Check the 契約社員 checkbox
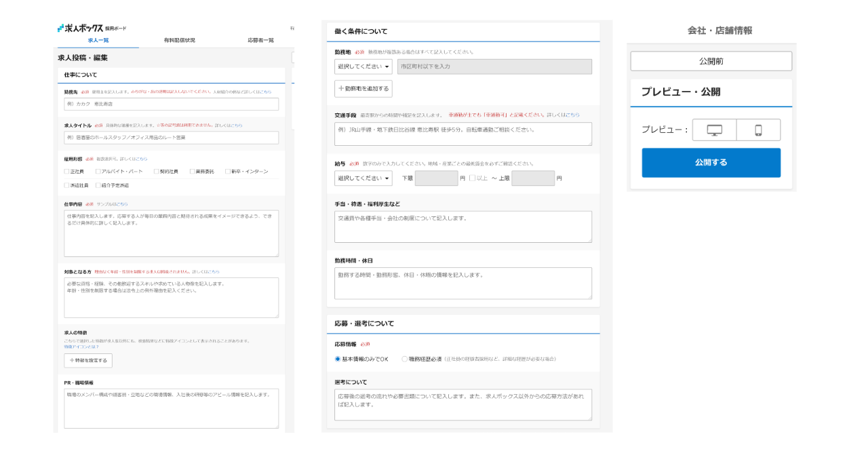 coord(157,172)
